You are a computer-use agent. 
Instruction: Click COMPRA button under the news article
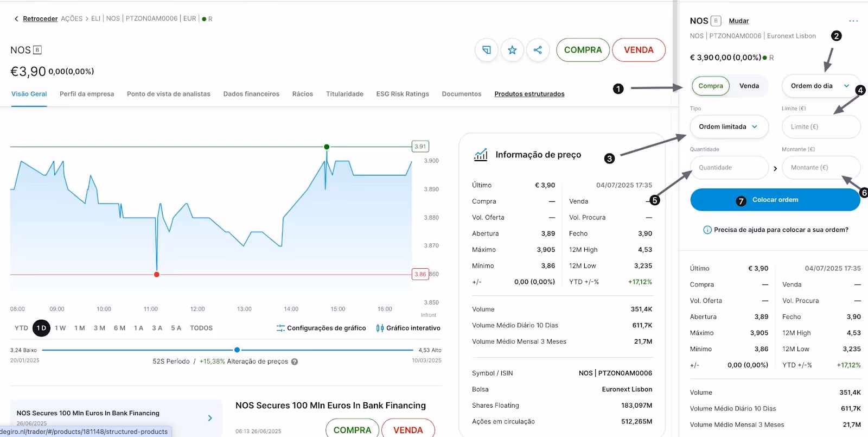(352, 429)
